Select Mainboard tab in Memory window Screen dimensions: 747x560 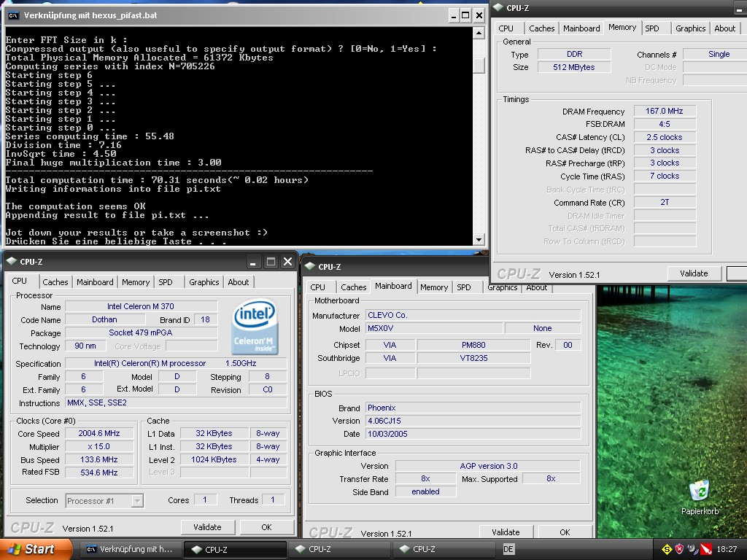pyautogui.click(x=581, y=28)
